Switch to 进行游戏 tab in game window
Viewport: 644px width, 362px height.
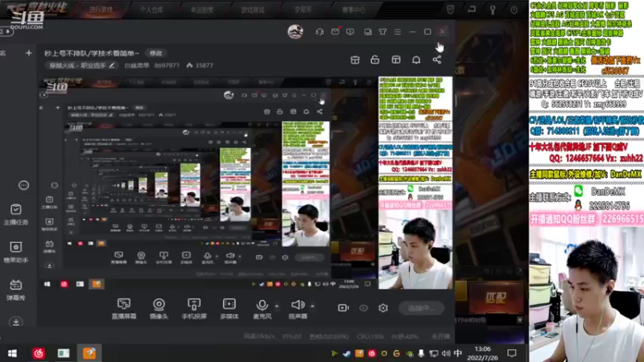[101, 10]
